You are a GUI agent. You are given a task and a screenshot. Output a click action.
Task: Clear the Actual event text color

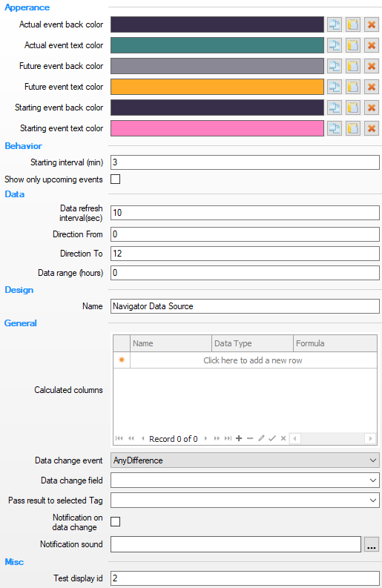pos(372,45)
